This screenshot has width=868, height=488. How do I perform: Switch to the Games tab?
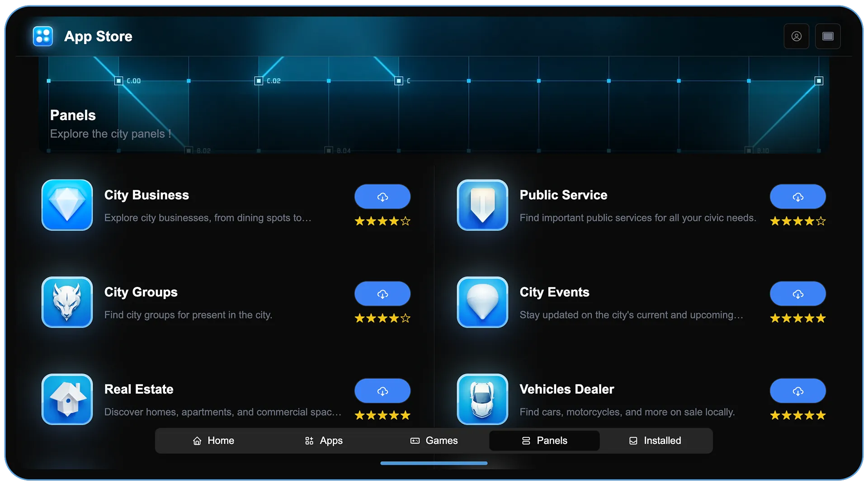click(434, 441)
